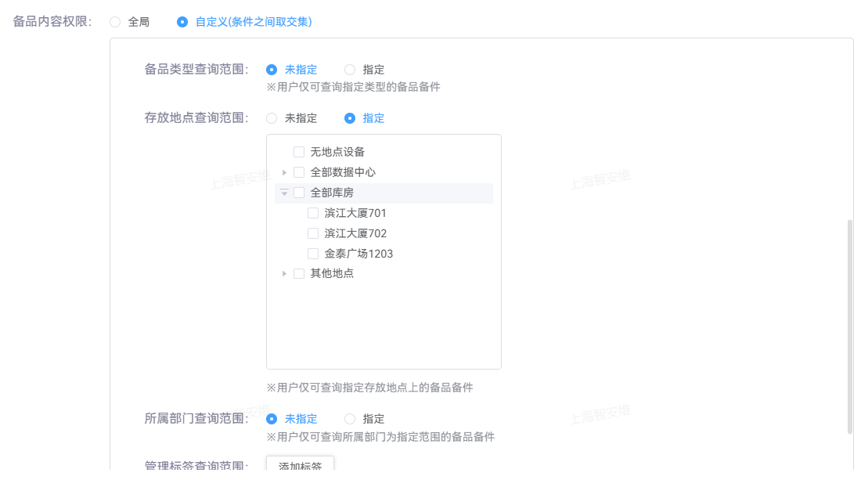
Task: Check the 全部库房 checkbox
Action: (299, 193)
